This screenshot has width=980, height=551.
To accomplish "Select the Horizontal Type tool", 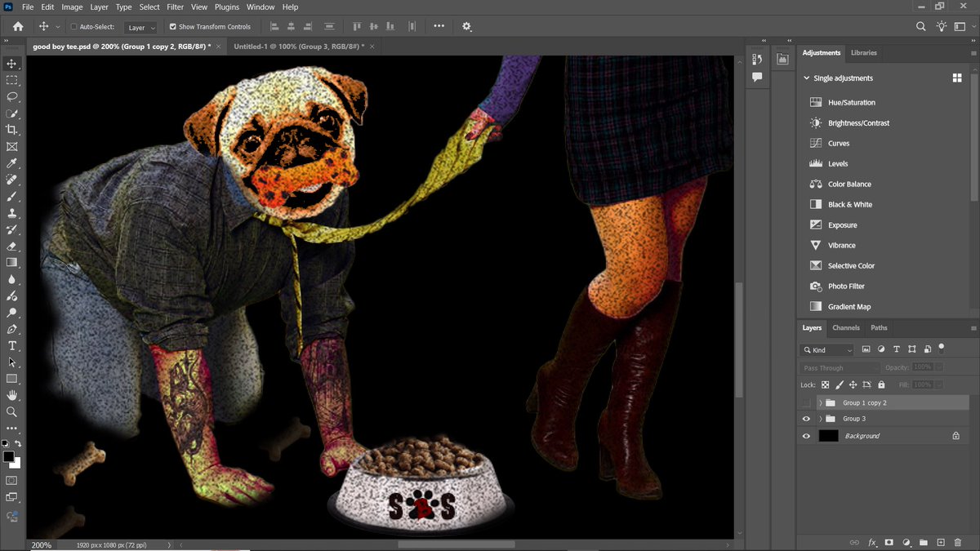I will coord(11,346).
